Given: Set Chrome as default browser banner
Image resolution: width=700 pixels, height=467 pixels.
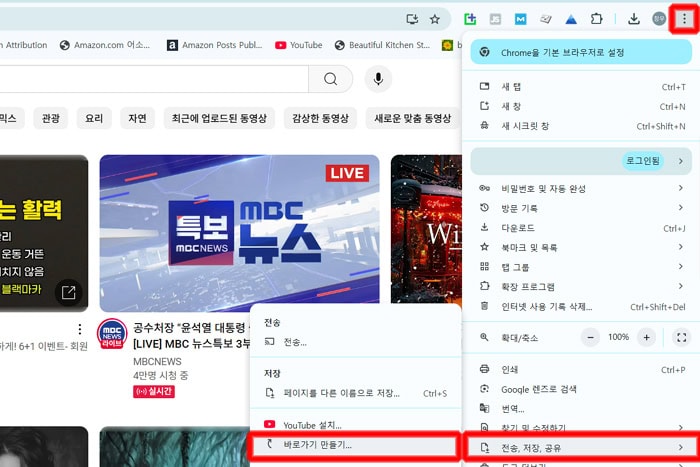Looking at the screenshot, I should point(581,52).
